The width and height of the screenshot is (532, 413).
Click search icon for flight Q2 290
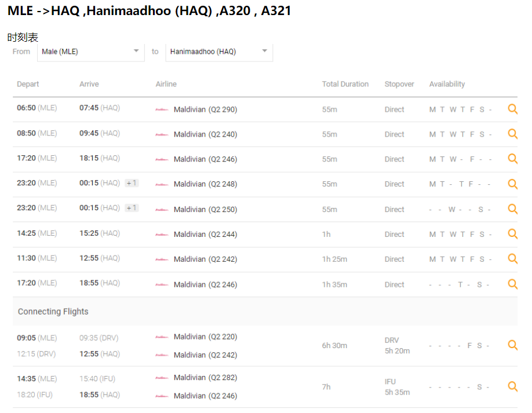click(512, 109)
